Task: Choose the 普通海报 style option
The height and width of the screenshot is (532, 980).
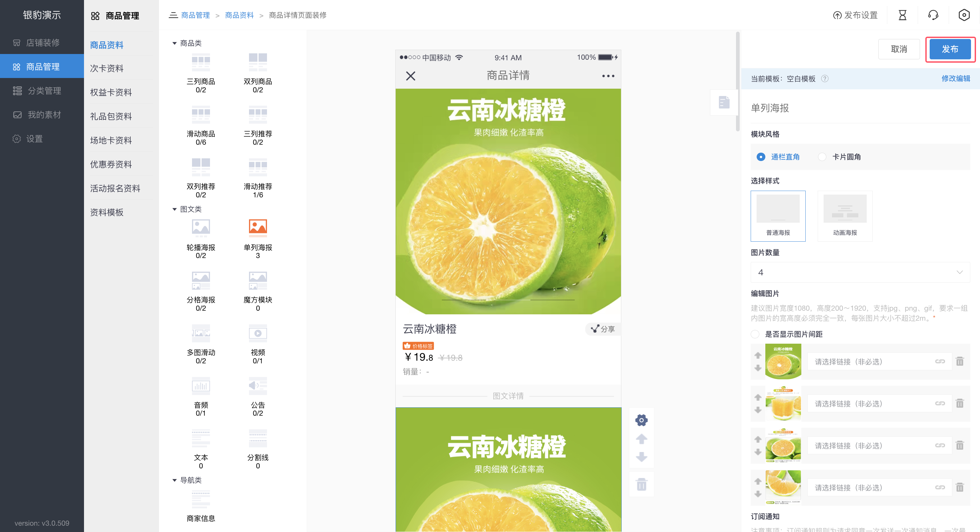Action: tap(778, 216)
